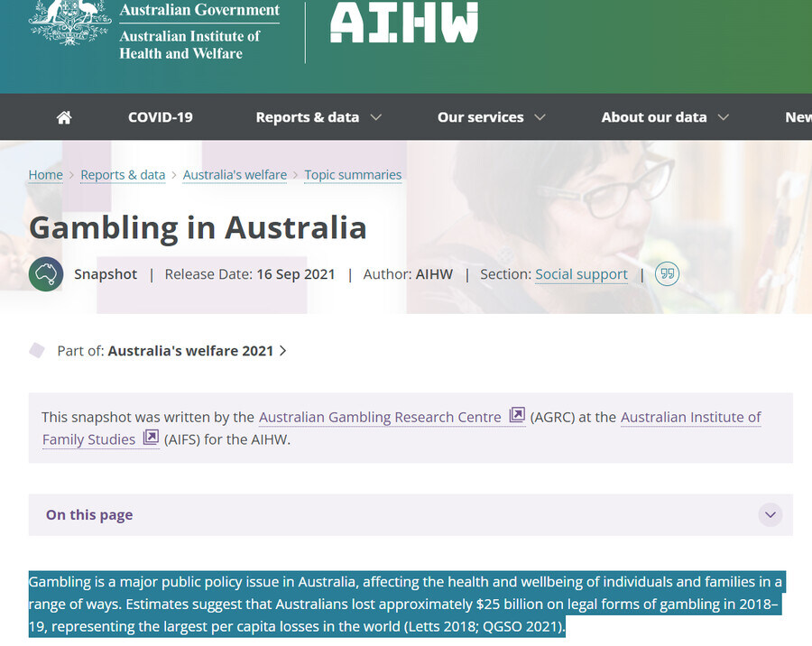Expand the On this page section
This screenshot has width=812, height=646.
coord(770,515)
